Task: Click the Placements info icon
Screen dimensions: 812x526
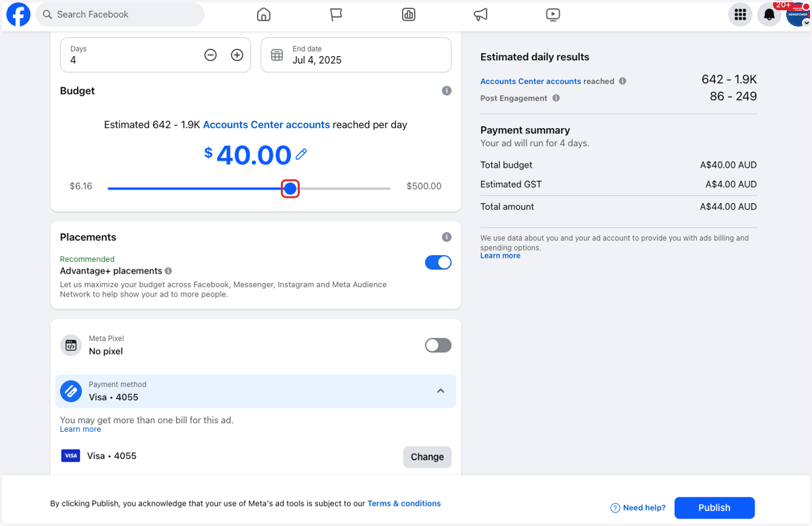Action: (x=447, y=237)
